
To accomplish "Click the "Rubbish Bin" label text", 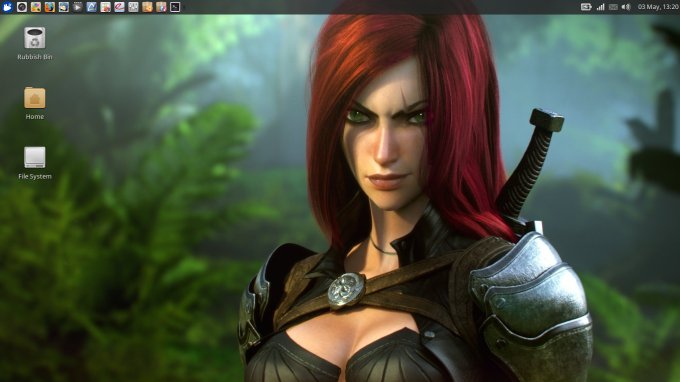I will tap(35, 57).
